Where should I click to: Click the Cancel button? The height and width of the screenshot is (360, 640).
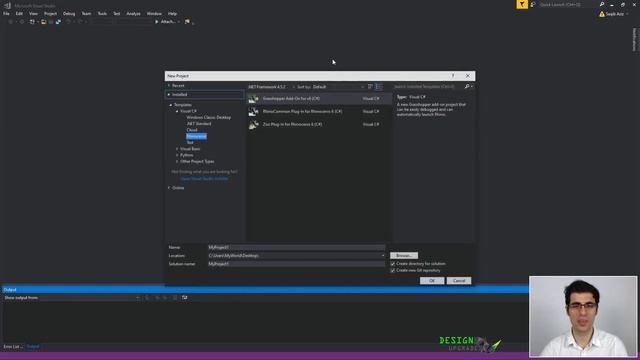click(x=459, y=281)
